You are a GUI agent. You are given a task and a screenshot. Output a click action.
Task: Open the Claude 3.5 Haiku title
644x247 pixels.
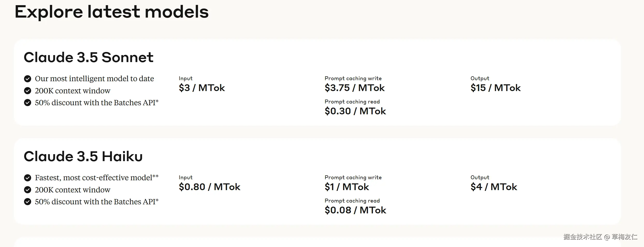(x=83, y=156)
